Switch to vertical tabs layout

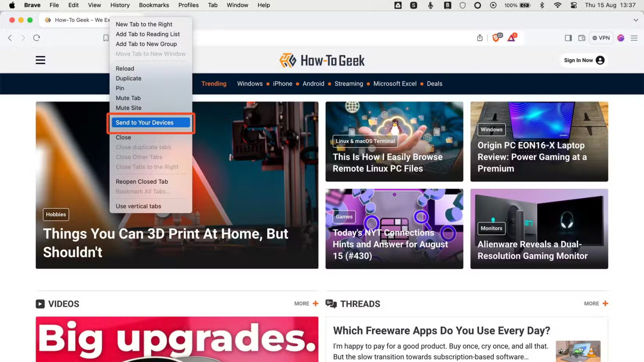138,206
